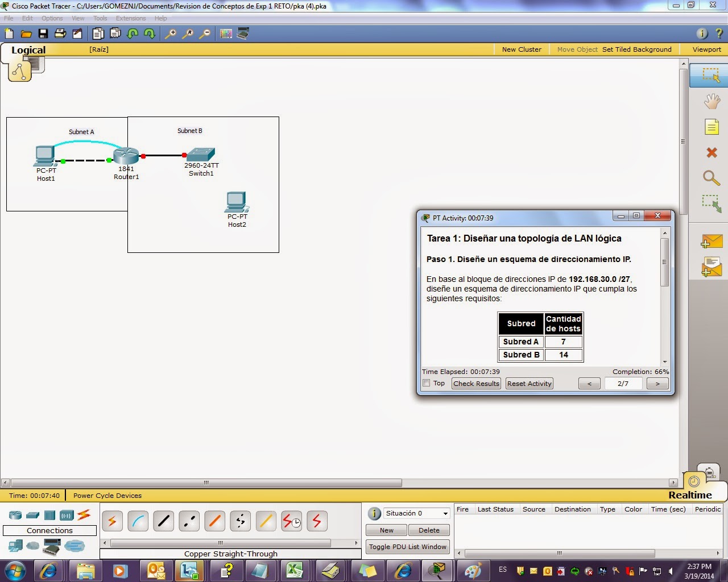Open the Extensions menu
Image resolution: width=728 pixels, height=582 pixels.
(131, 18)
